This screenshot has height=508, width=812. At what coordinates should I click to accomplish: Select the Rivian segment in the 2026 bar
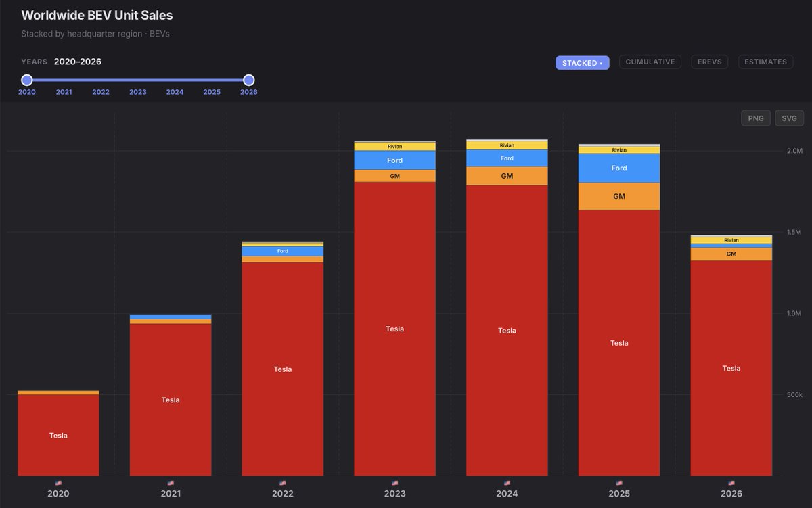pos(731,240)
